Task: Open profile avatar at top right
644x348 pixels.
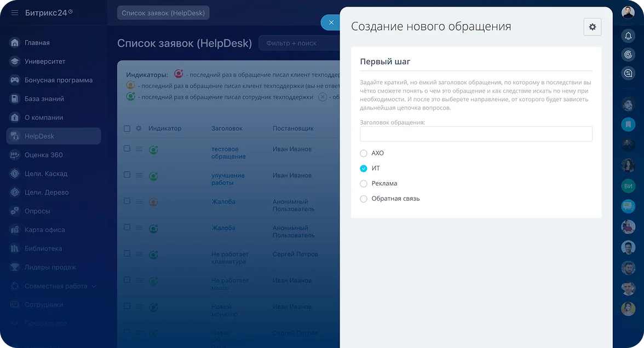Action: (x=628, y=12)
